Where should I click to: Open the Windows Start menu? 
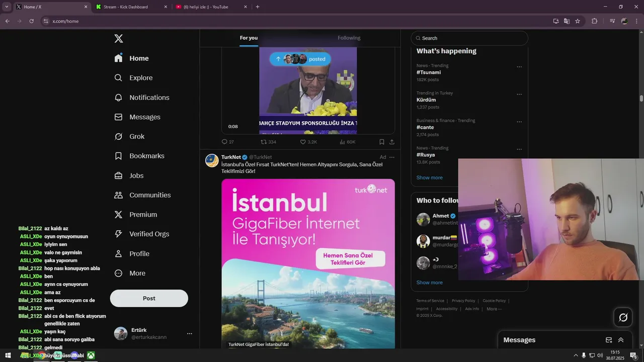(x=8, y=355)
